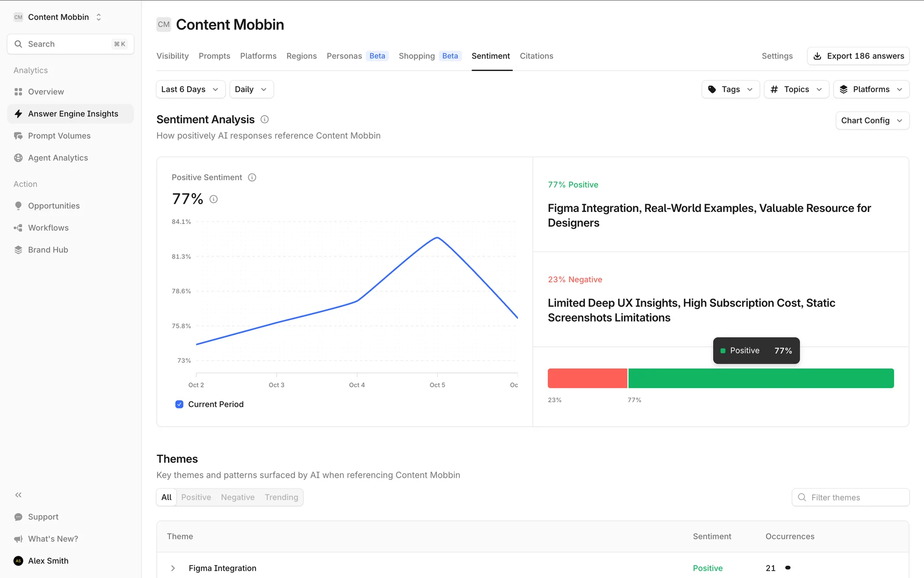Select the Trending themes filter
The width and height of the screenshot is (924, 578).
pyautogui.click(x=281, y=497)
